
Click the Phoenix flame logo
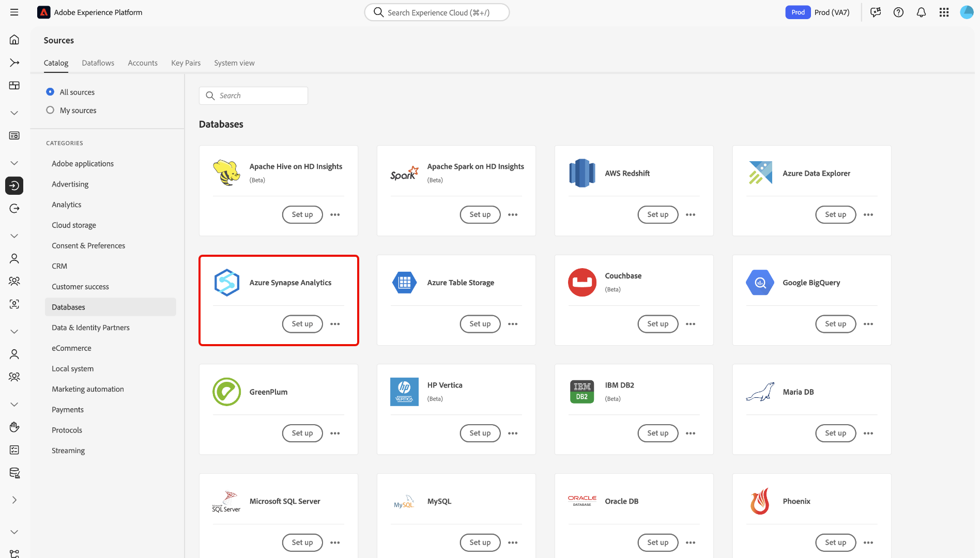(x=760, y=501)
